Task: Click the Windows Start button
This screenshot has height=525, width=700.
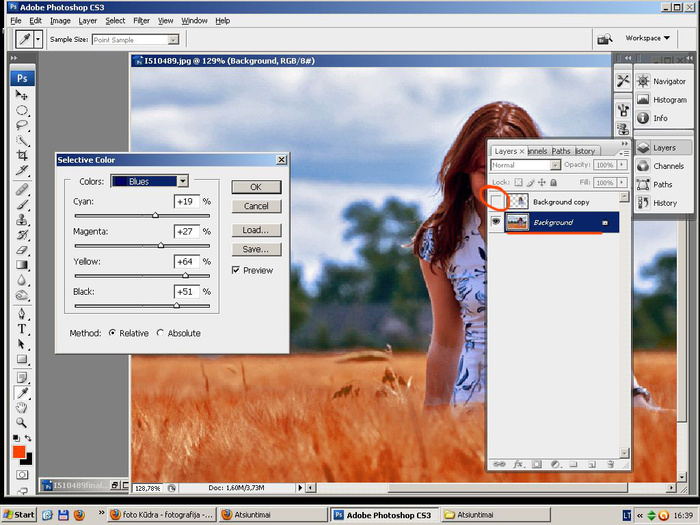Action: coord(18,514)
